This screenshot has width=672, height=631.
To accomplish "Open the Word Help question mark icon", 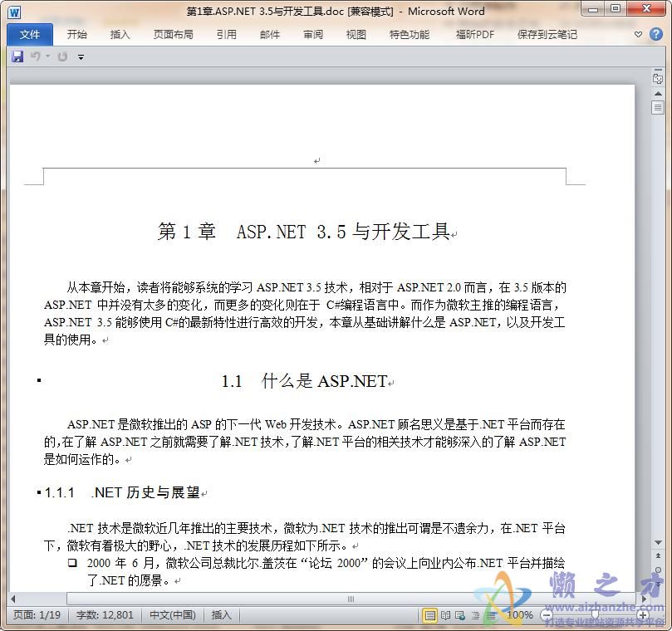I will tap(656, 34).
